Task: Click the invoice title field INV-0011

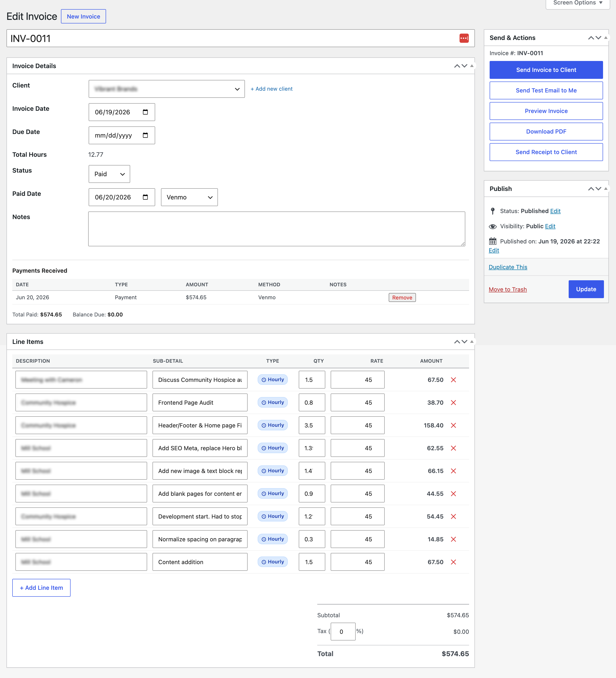Action: click(x=240, y=38)
